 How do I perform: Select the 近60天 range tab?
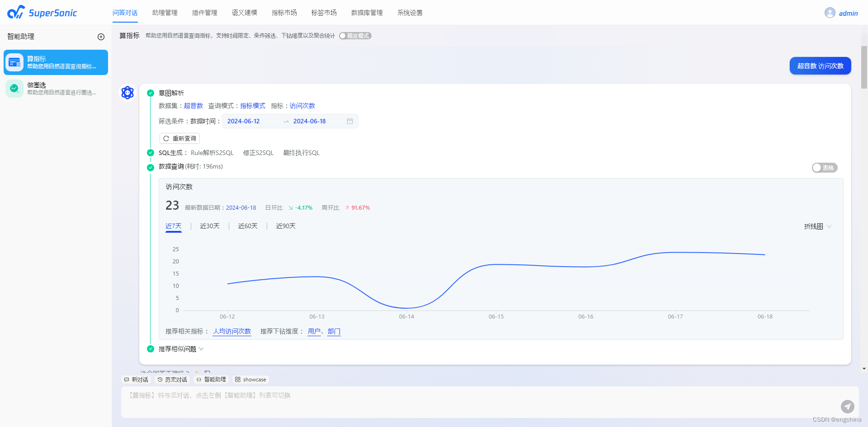point(248,226)
